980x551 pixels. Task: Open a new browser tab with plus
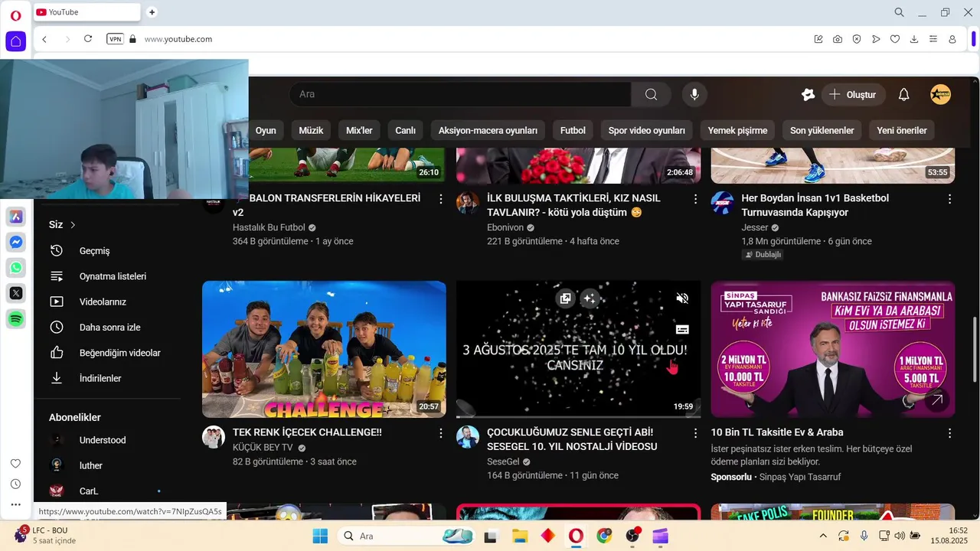(x=152, y=12)
